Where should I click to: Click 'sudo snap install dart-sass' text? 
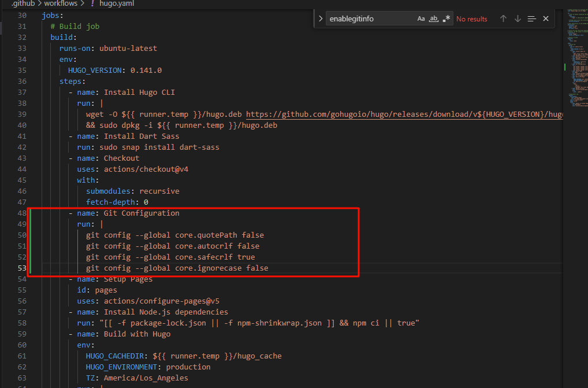(x=159, y=147)
